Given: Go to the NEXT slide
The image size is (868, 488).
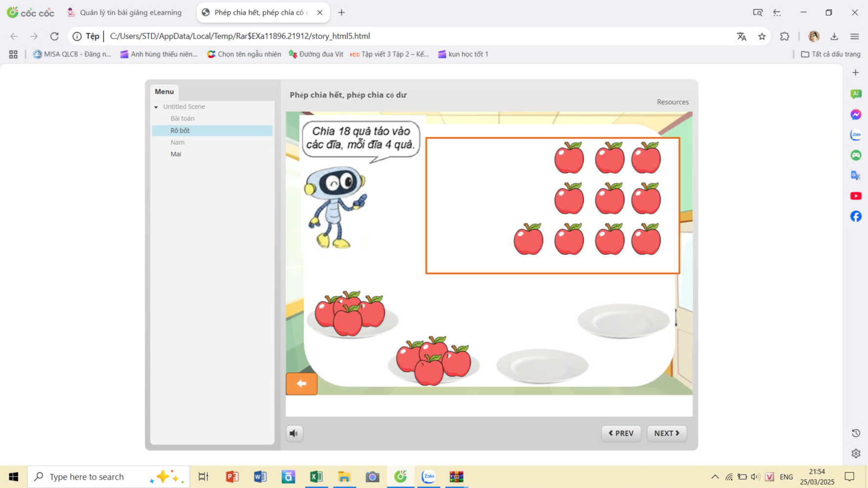Looking at the screenshot, I should [x=666, y=433].
